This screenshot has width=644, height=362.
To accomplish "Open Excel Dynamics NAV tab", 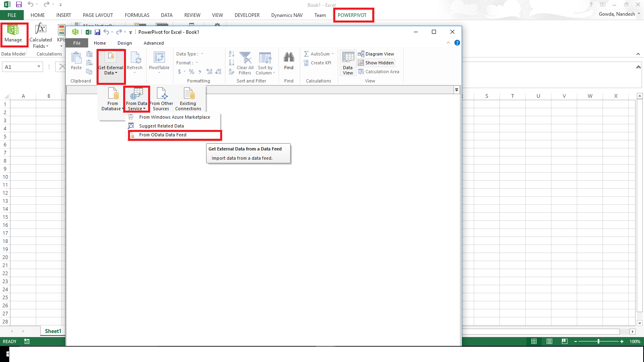I will click(x=287, y=15).
